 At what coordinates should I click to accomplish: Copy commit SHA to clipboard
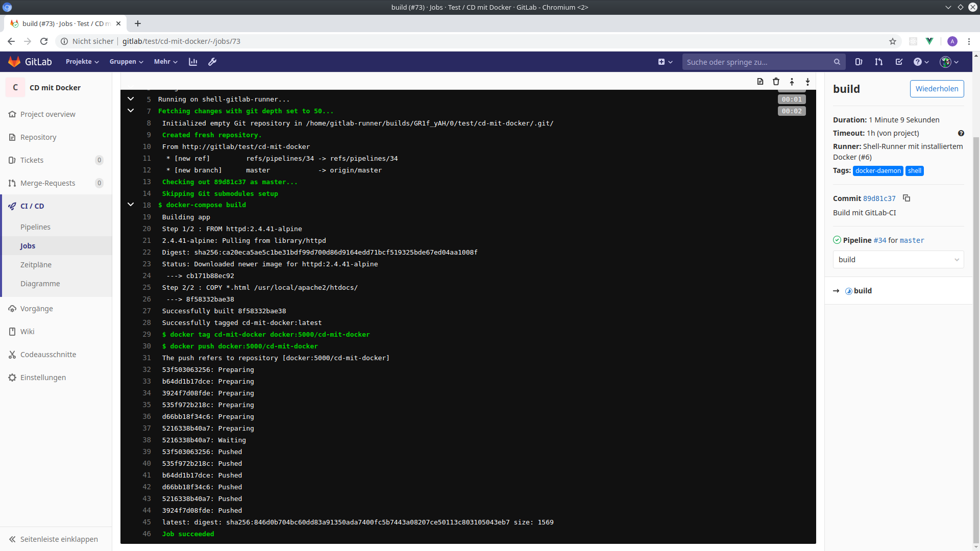click(x=906, y=198)
